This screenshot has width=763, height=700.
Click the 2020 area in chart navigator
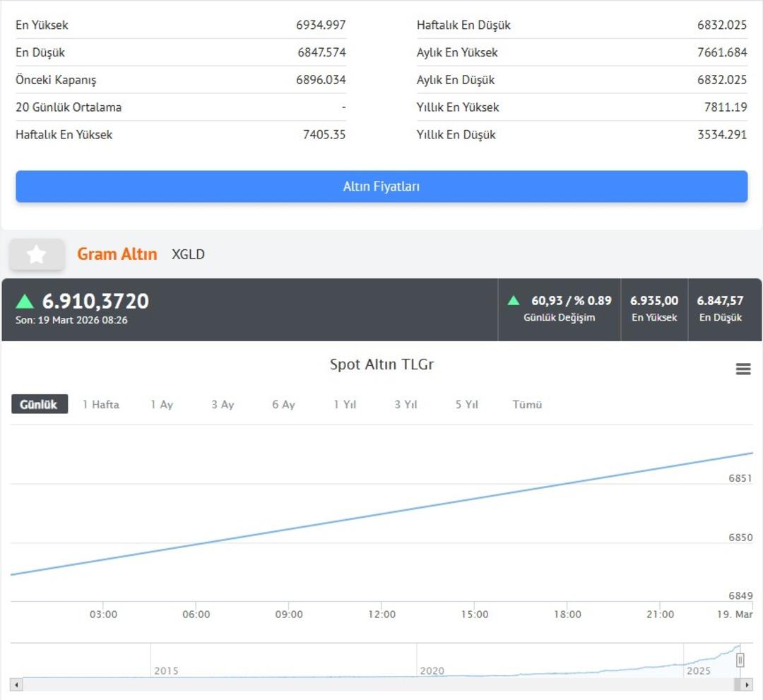coord(432,663)
